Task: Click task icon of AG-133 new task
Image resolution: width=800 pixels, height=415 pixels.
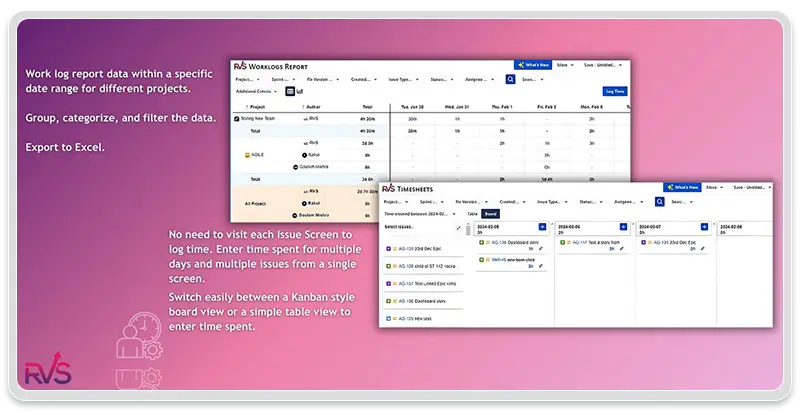Action: (388, 319)
